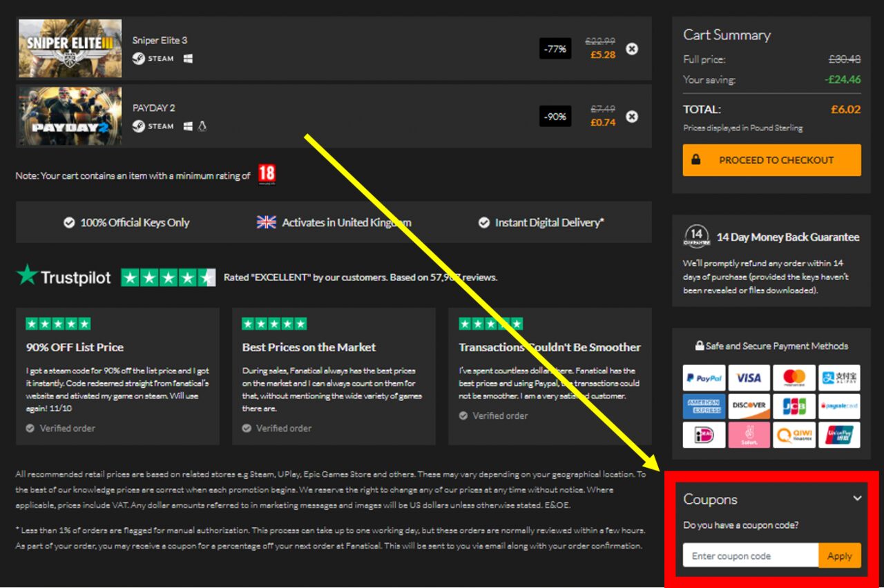Select the pink Sofort payment logo
This screenshot has width=884, height=588.
coord(749,435)
